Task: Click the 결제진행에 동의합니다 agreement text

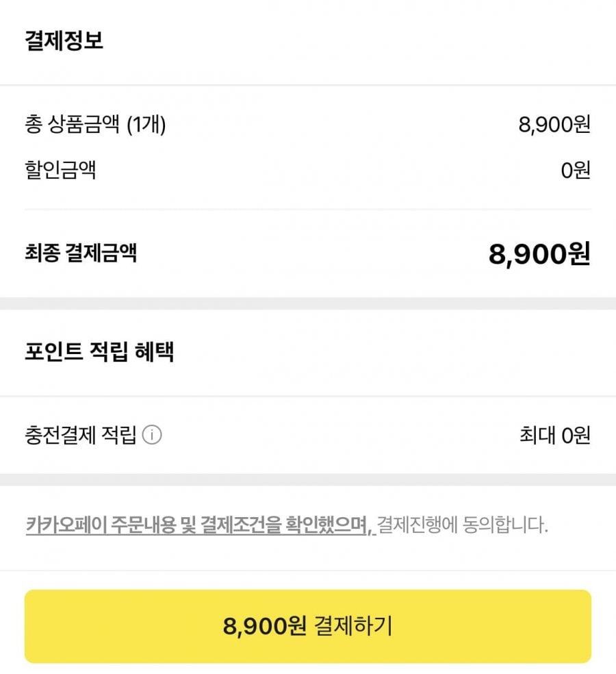Action: (x=463, y=526)
